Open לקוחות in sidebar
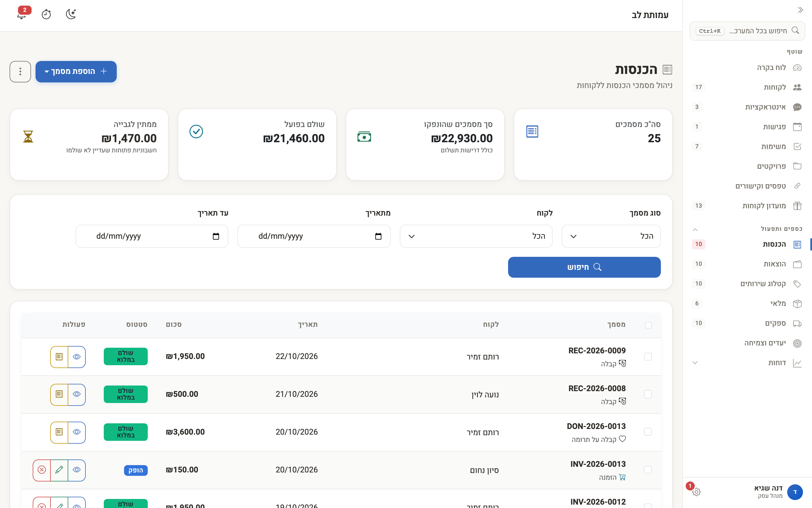This screenshot has height=508, width=812. tap(747, 87)
